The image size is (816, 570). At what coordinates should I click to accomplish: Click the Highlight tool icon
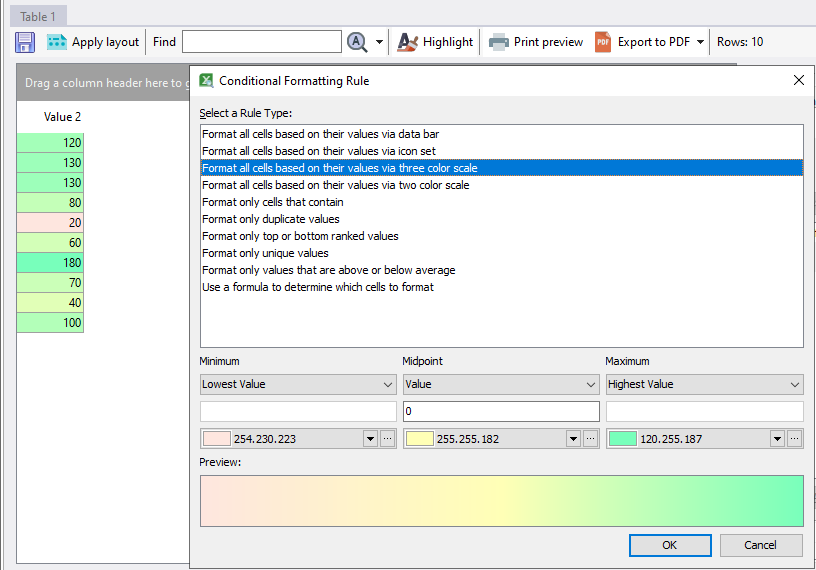pyautogui.click(x=407, y=42)
